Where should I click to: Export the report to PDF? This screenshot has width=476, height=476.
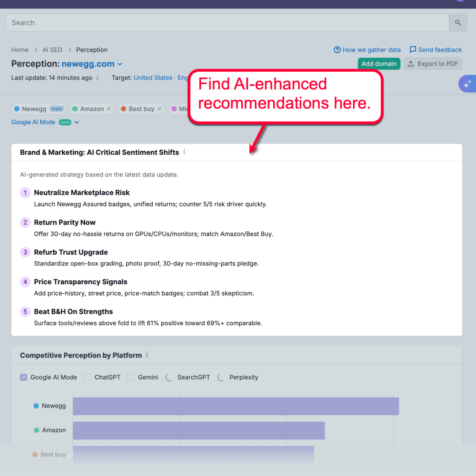tap(433, 63)
